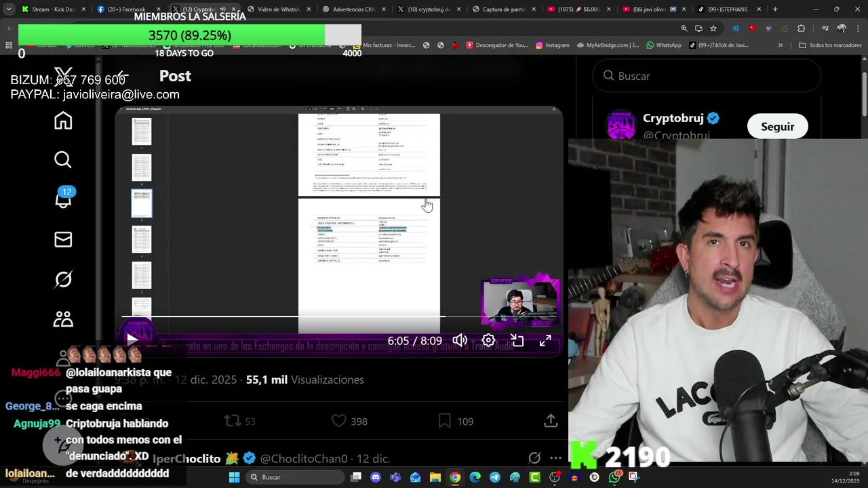The image size is (868, 488).
Task: Open Todos los marcadores folder
Action: point(830,45)
